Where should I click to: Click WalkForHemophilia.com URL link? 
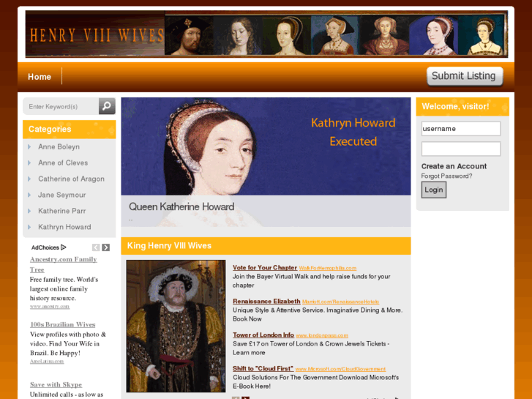[328, 268]
